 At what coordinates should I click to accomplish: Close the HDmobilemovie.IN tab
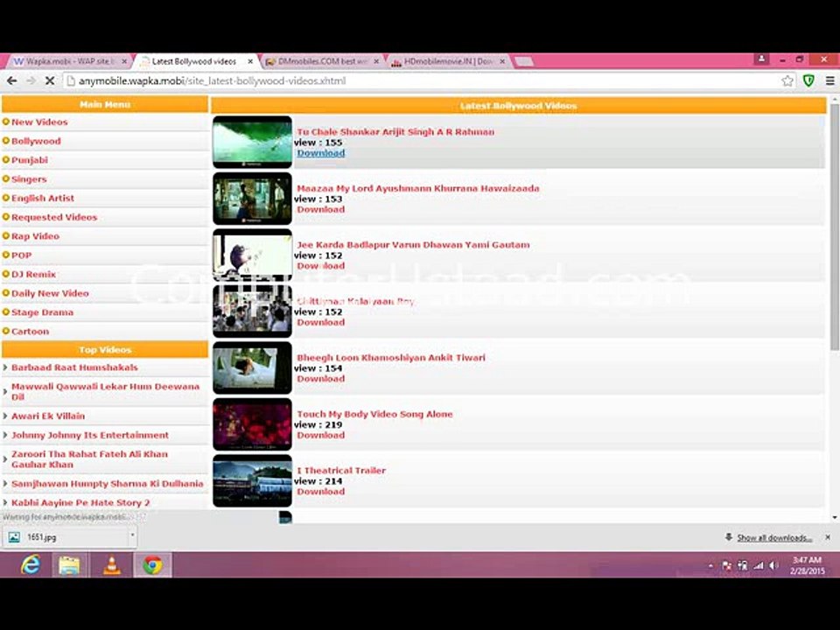(502, 61)
